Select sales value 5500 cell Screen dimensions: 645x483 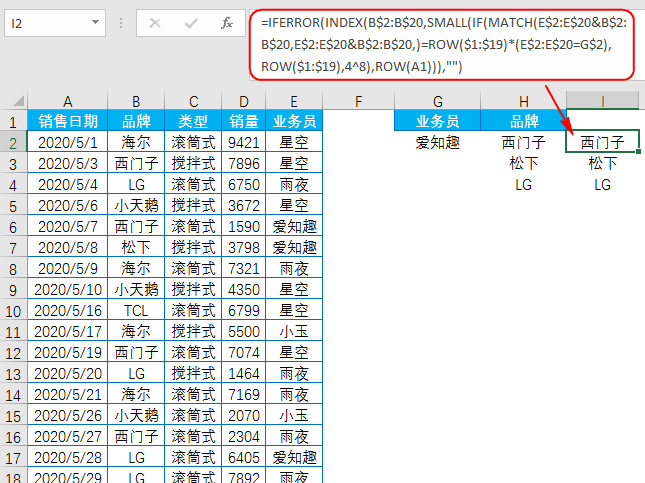point(244,331)
